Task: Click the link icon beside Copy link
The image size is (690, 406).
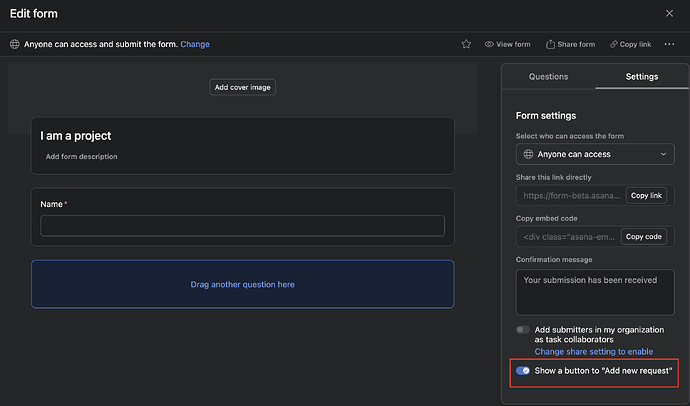Action: (x=611, y=44)
